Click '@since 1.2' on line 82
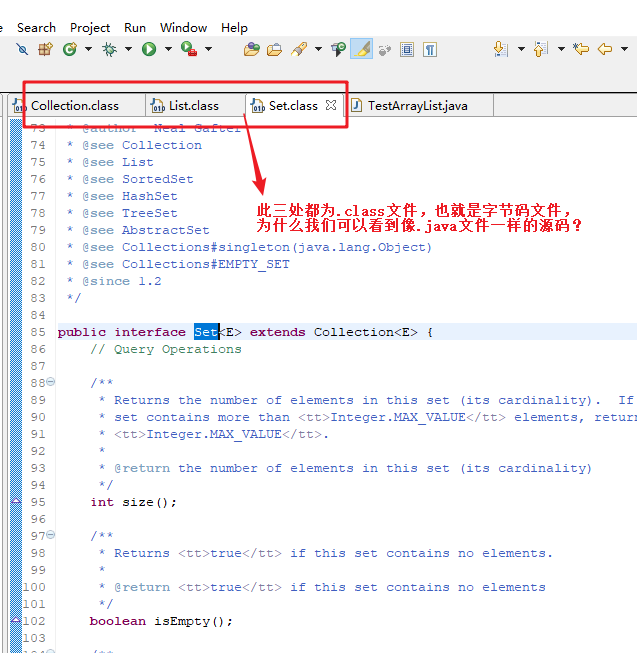 pos(122,281)
